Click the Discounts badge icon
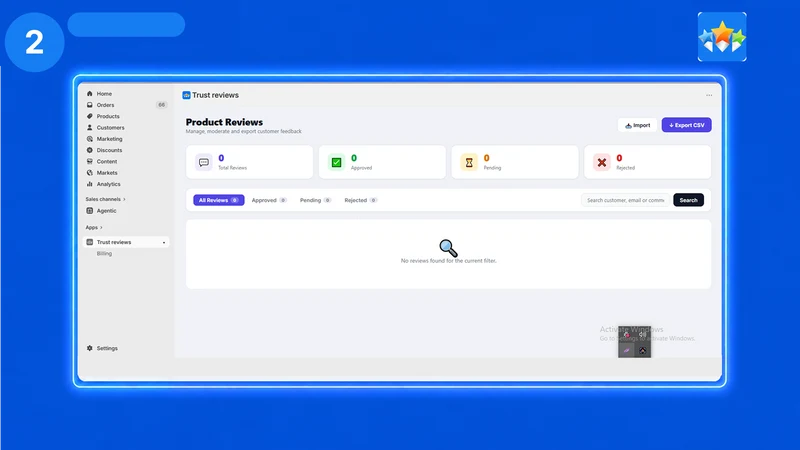 point(90,150)
